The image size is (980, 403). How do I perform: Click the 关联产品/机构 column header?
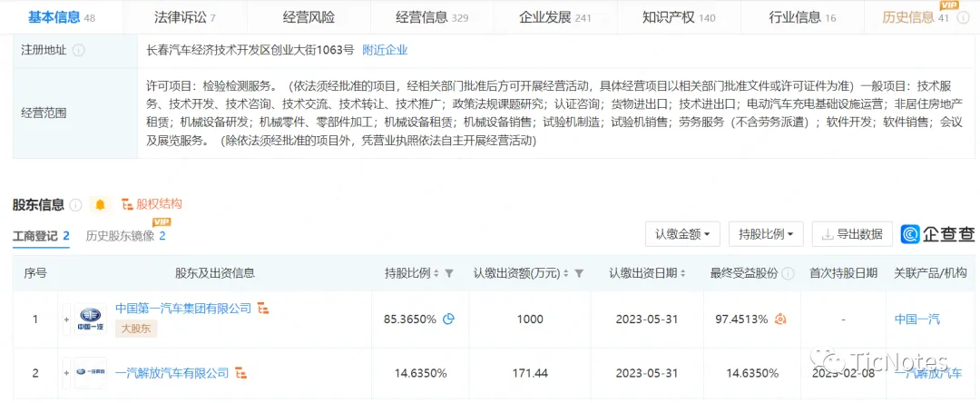(931, 273)
